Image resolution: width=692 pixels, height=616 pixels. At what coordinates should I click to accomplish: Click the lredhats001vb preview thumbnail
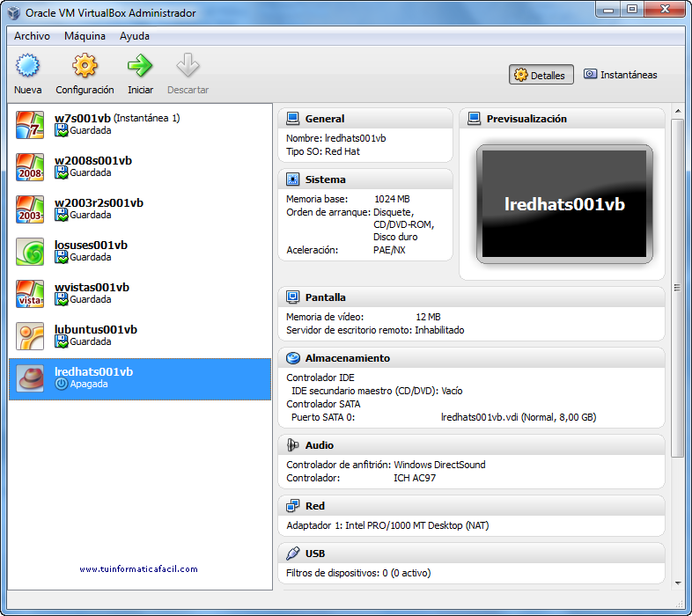[564, 204]
